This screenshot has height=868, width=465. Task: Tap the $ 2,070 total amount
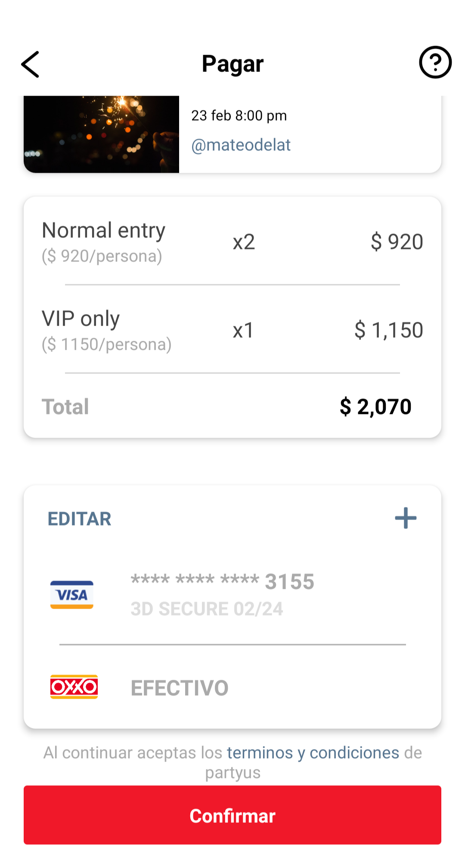pyautogui.click(x=375, y=407)
